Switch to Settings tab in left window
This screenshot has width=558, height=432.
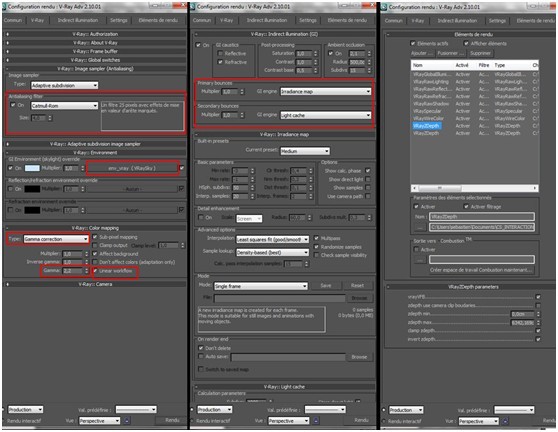pos(119,20)
